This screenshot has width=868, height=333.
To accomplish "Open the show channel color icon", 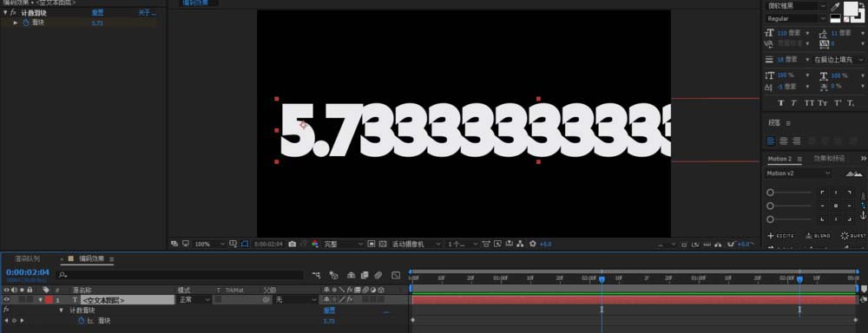I will coord(315,244).
